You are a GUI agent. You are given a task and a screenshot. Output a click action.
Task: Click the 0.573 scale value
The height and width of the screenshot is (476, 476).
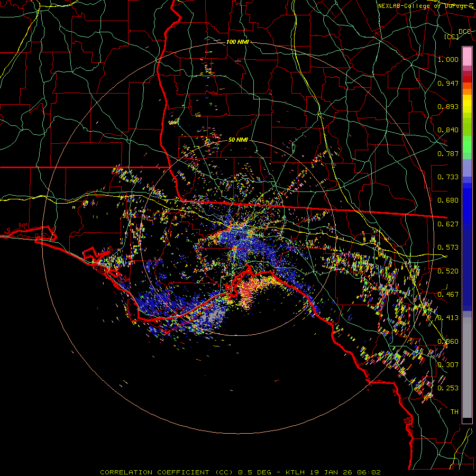[448, 248]
